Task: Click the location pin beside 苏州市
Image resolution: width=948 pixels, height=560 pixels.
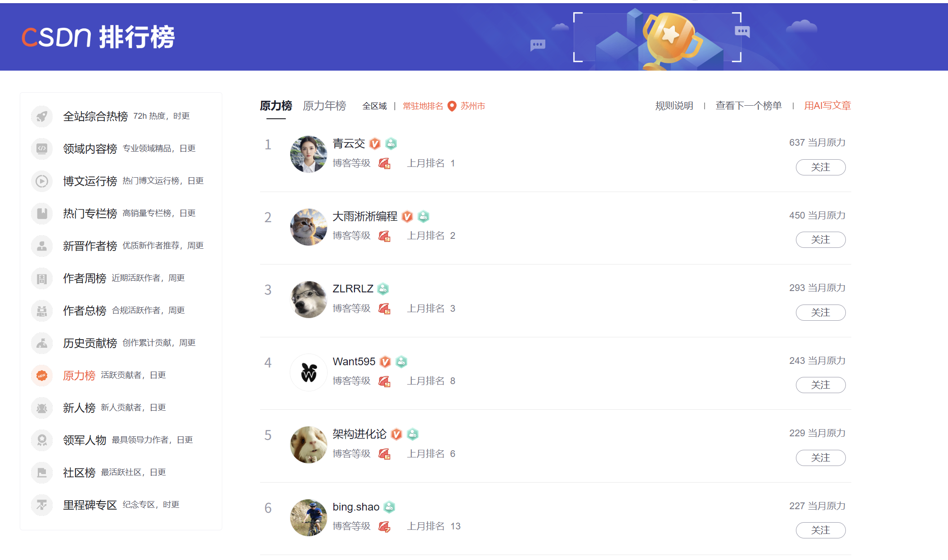Action: [x=452, y=106]
